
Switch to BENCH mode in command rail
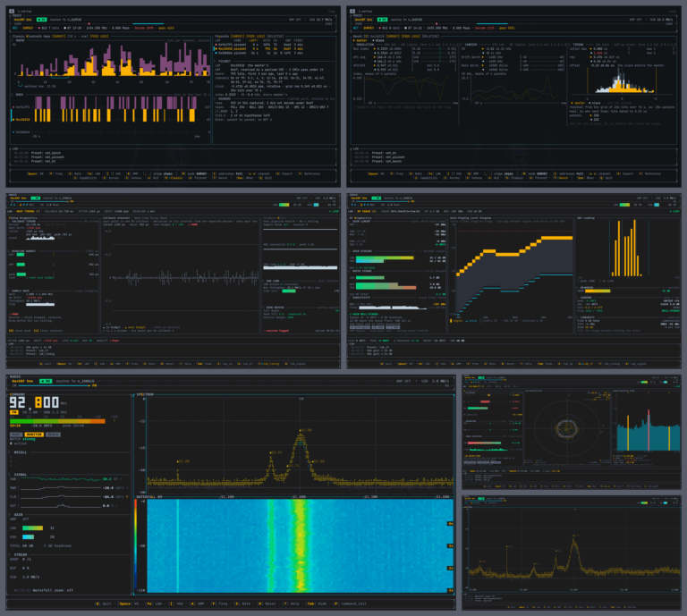53,435
